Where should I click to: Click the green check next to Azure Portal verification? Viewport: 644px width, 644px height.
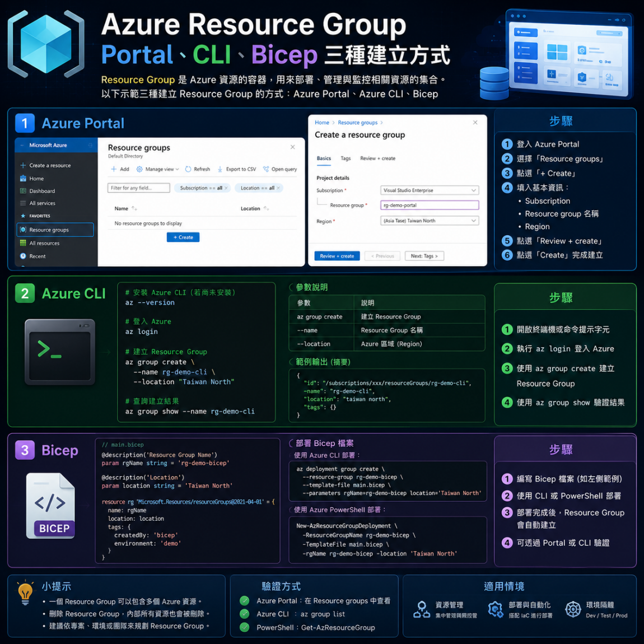(244, 601)
